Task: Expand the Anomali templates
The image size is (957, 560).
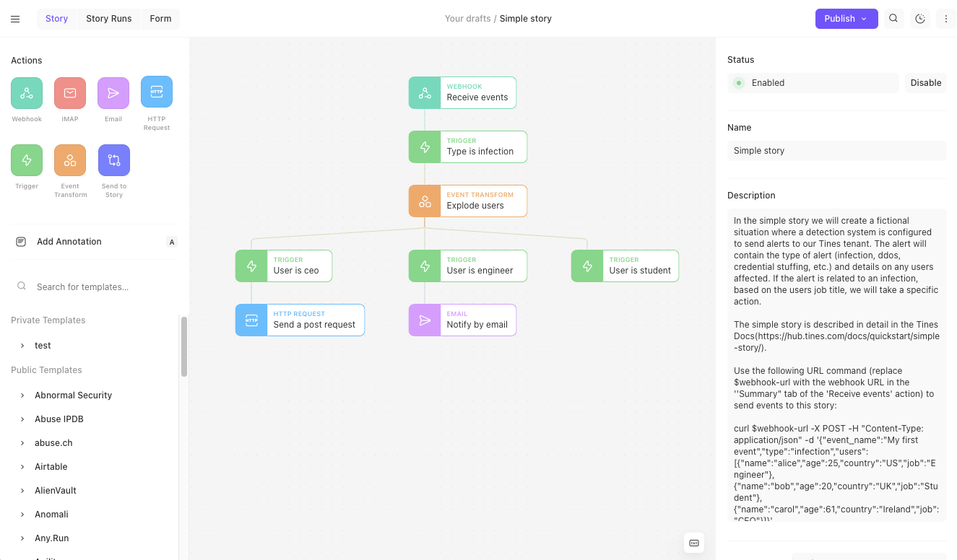Action: 22,515
